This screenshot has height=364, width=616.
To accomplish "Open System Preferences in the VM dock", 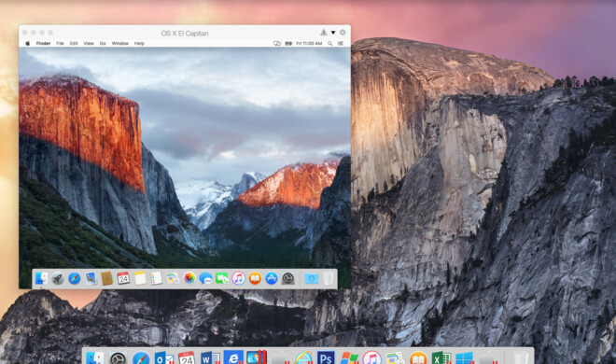I will coord(288,278).
